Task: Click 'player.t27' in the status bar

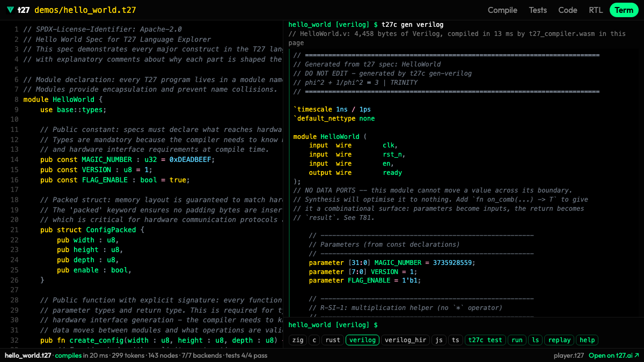Action: click(x=569, y=356)
